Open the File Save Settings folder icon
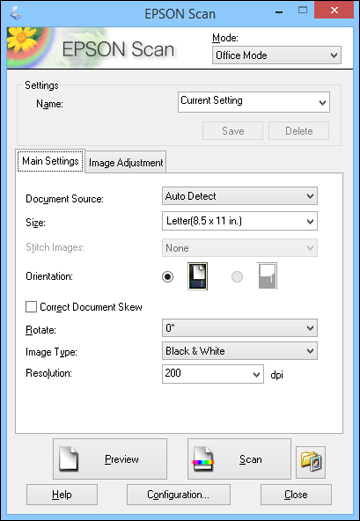Image resolution: width=360 pixels, height=521 pixels. click(311, 462)
